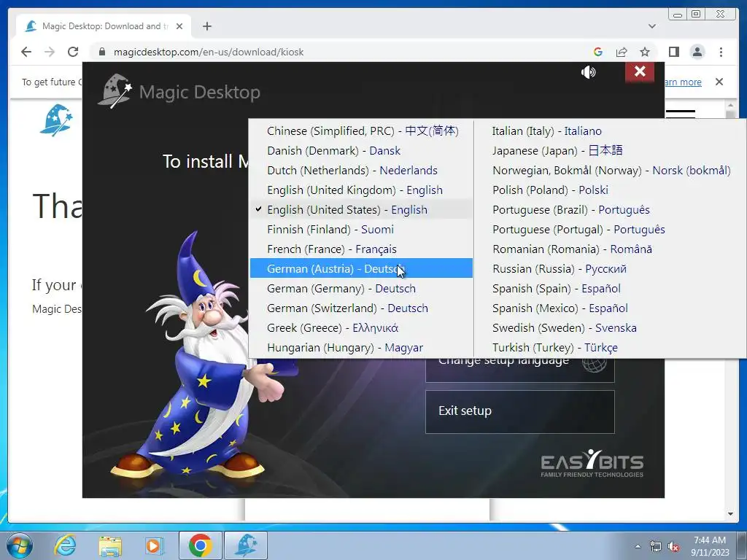
Task: Open Windows Explorer from taskbar
Action: [x=110, y=545]
